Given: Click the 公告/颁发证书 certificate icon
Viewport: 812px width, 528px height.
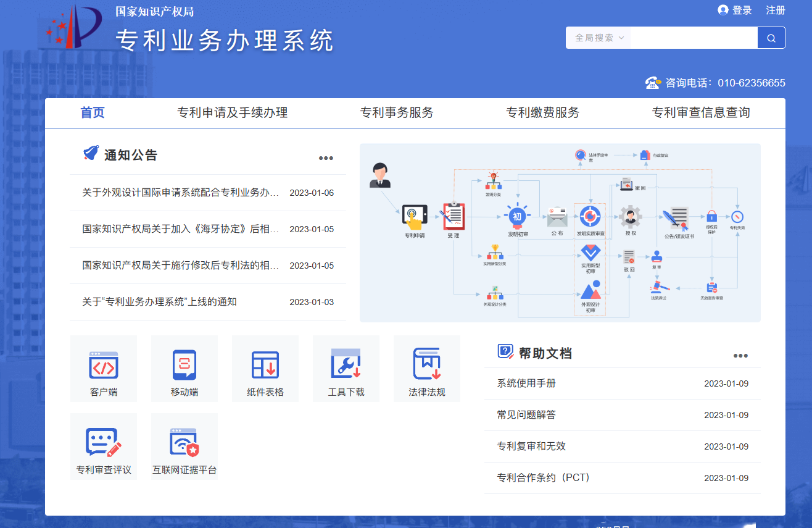Looking at the screenshot, I should coord(676,219).
